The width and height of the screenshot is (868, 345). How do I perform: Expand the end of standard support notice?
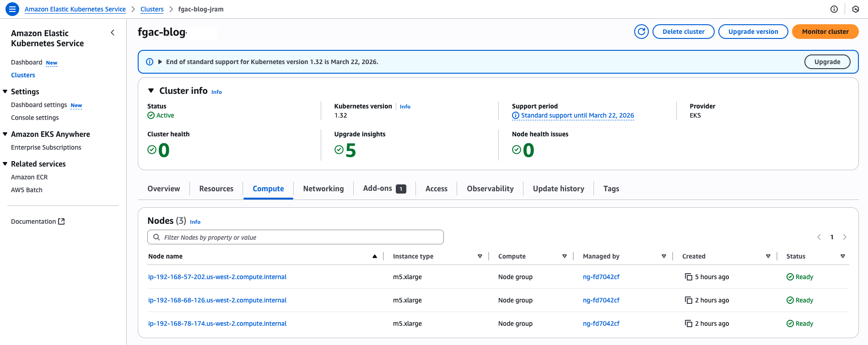point(160,62)
